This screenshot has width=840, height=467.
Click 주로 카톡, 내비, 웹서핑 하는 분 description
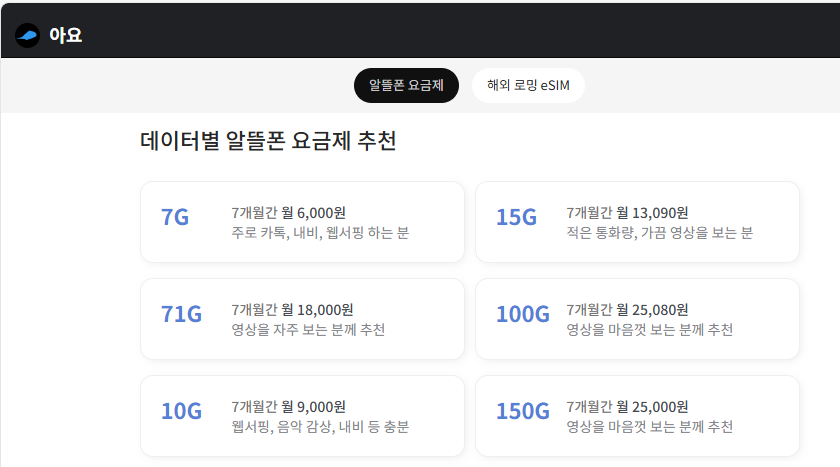(x=320, y=232)
